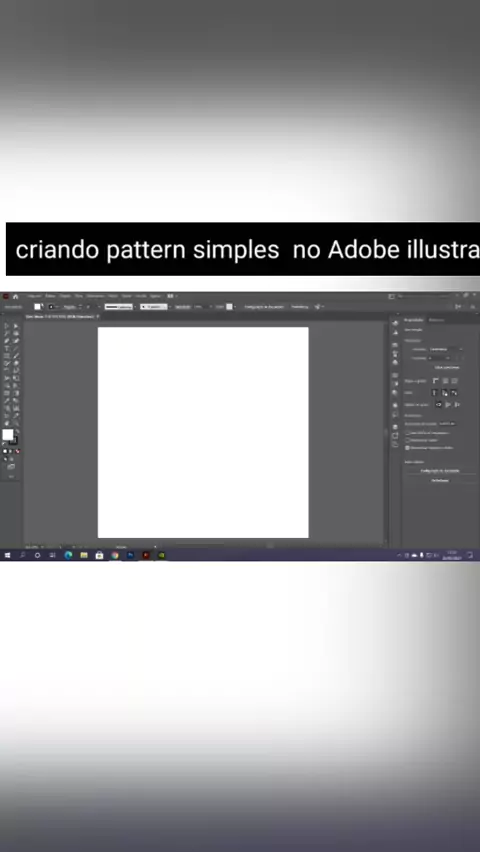Select the Direct Selection tool
480x852 pixels.
[x=16, y=327]
